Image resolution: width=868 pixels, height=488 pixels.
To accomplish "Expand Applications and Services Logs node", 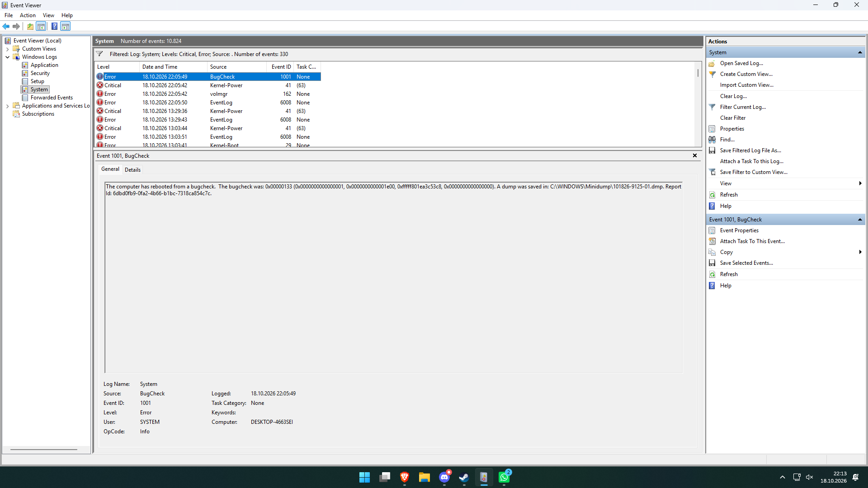I will click(7, 106).
